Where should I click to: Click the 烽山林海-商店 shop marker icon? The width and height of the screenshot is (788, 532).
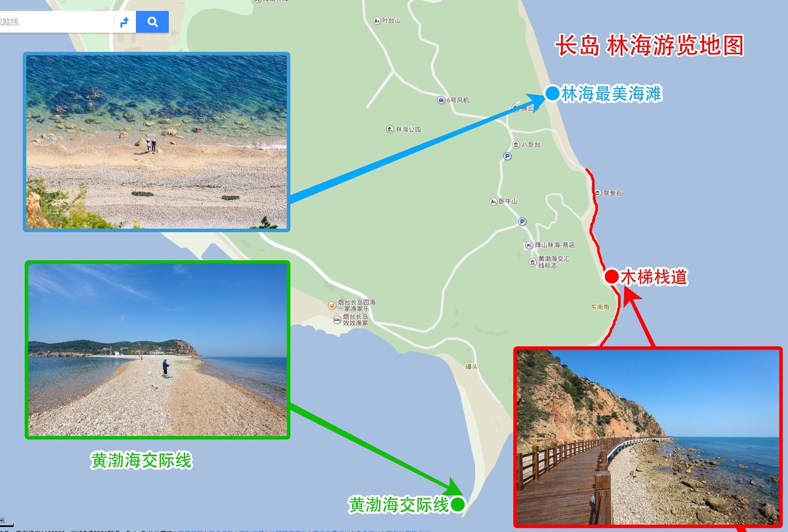[528, 245]
